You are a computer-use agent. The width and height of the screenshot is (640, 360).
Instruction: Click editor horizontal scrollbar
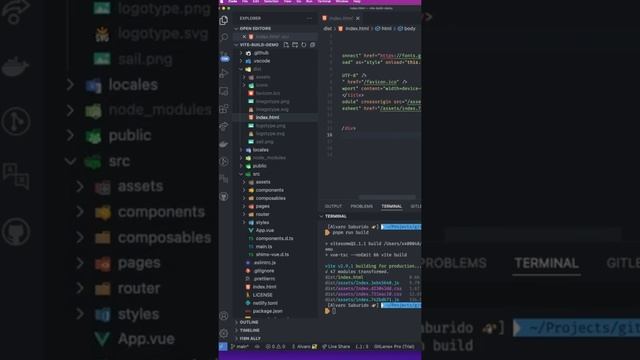(387, 198)
